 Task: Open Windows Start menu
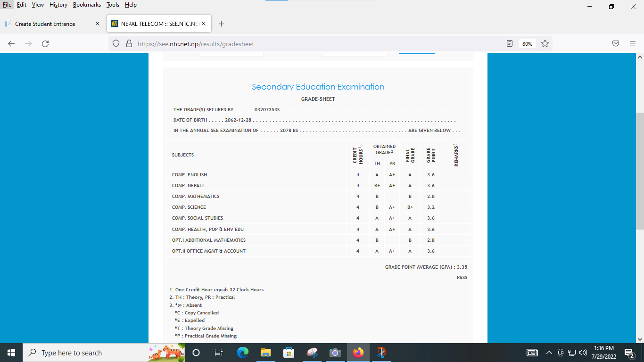pos(11,353)
